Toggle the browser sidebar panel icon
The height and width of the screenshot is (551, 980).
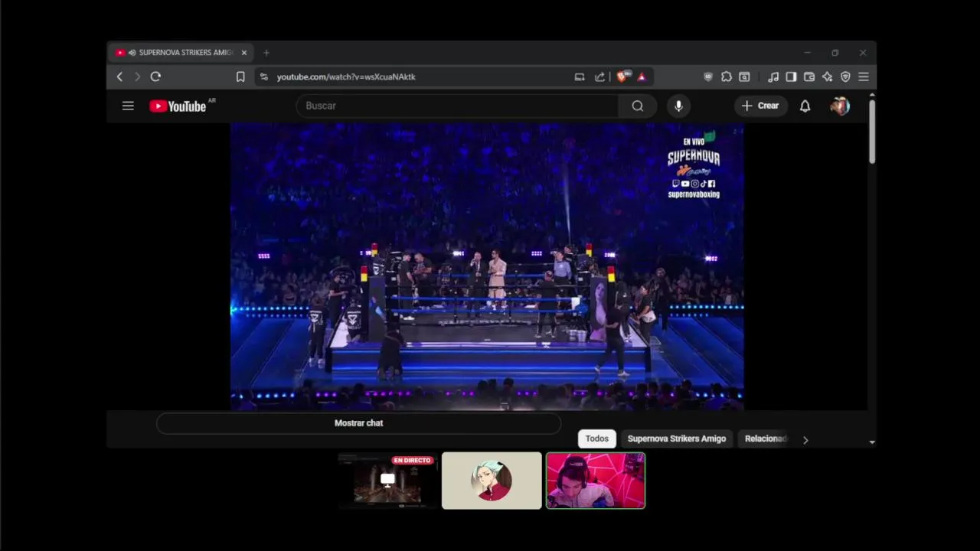[791, 77]
